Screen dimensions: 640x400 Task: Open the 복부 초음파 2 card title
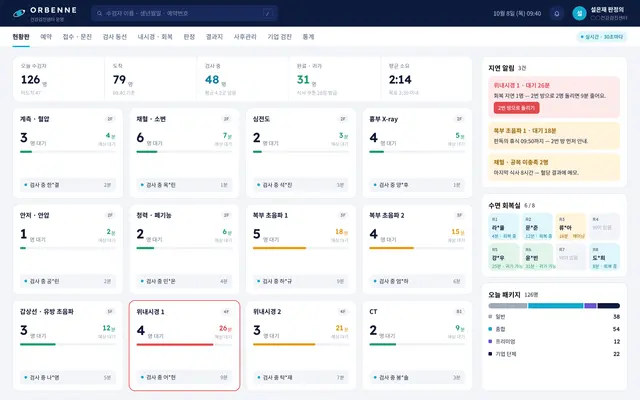click(x=387, y=216)
